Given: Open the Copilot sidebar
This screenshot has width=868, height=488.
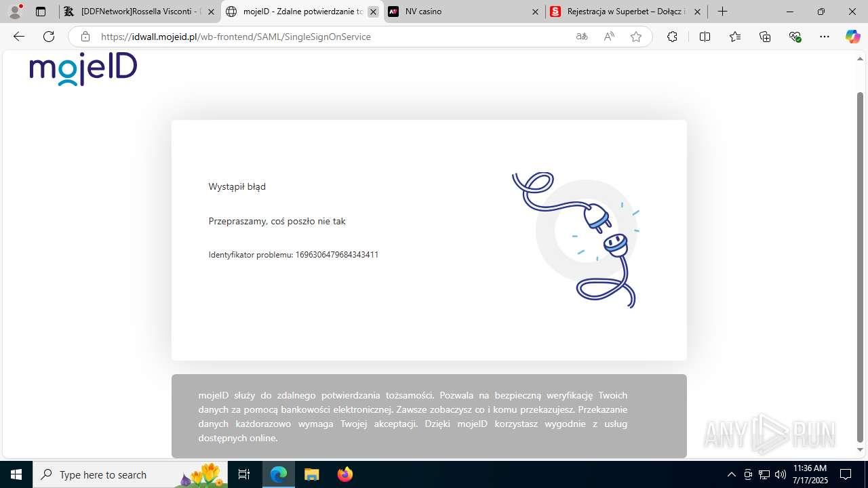Looking at the screenshot, I should coord(853,37).
